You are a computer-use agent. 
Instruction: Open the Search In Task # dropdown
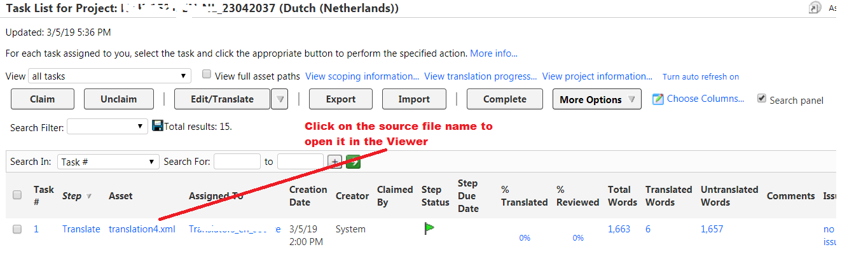[x=108, y=162]
